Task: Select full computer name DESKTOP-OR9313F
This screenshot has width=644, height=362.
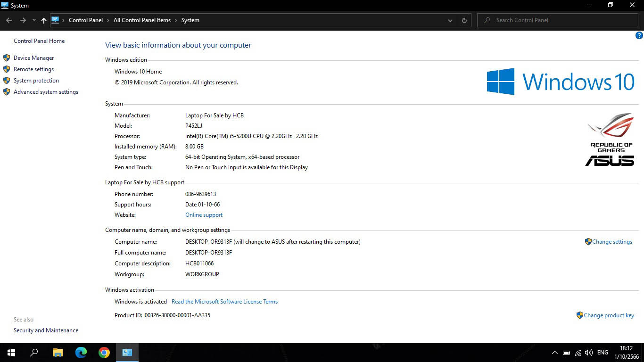Action: click(x=208, y=253)
